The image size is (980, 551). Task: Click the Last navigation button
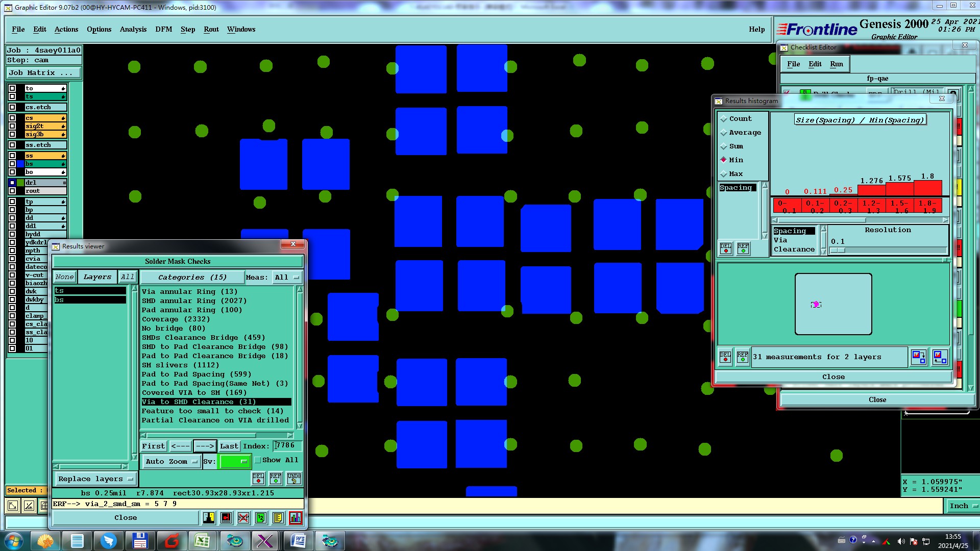(x=229, y=446)
